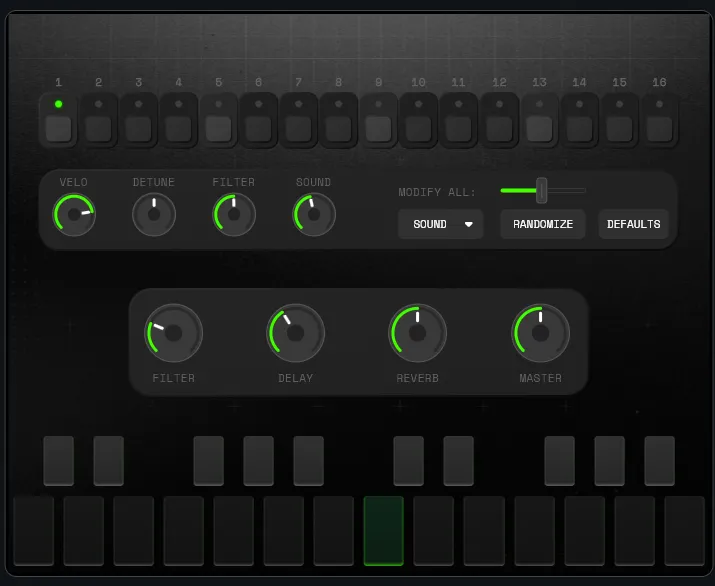This screenshot has height=586, width=715.
Task: Play the thirteenth bottom-row keyboard key
Action: click(635, 531)
